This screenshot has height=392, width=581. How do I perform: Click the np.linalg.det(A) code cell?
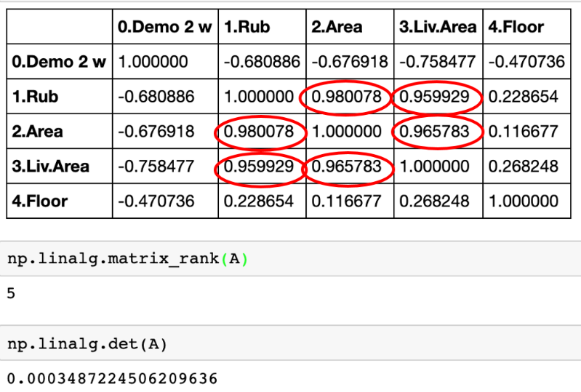click(x=291, y=343)
